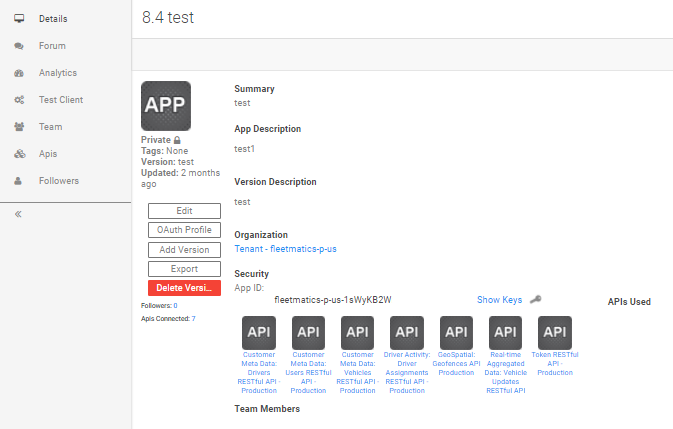Select Team in the sidebar
Image resolution: width=673 pixels, height=429 pixels.
click(51, 127)
